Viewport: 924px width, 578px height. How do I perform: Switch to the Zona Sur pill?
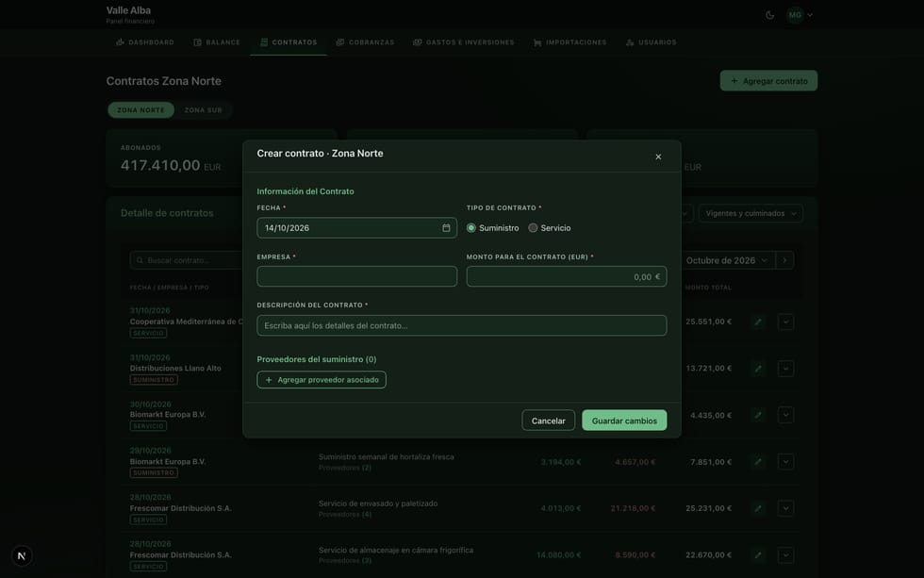(204, 110)
